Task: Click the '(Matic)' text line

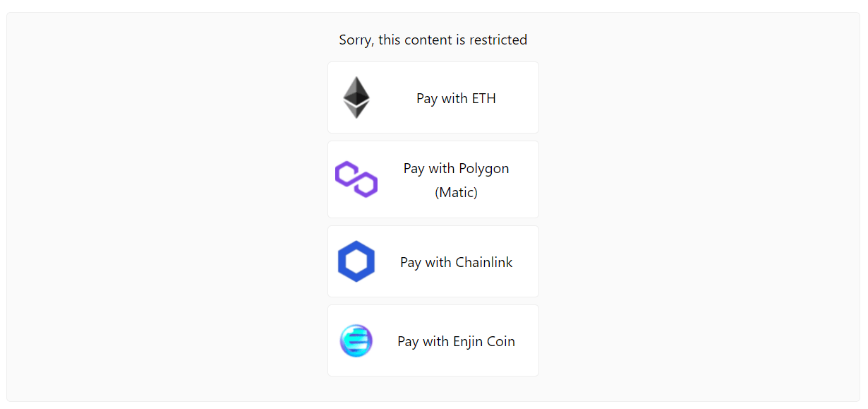Action: tap(456, 192)
